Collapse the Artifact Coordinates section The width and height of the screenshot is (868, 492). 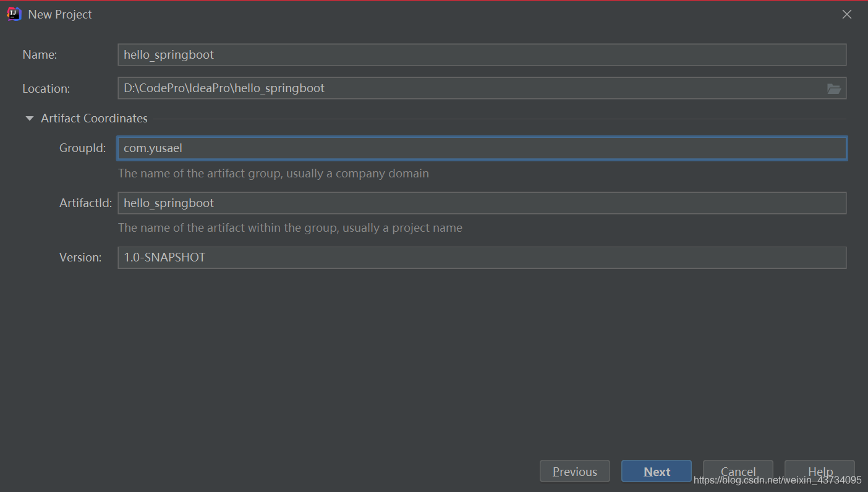click(30, 119)
